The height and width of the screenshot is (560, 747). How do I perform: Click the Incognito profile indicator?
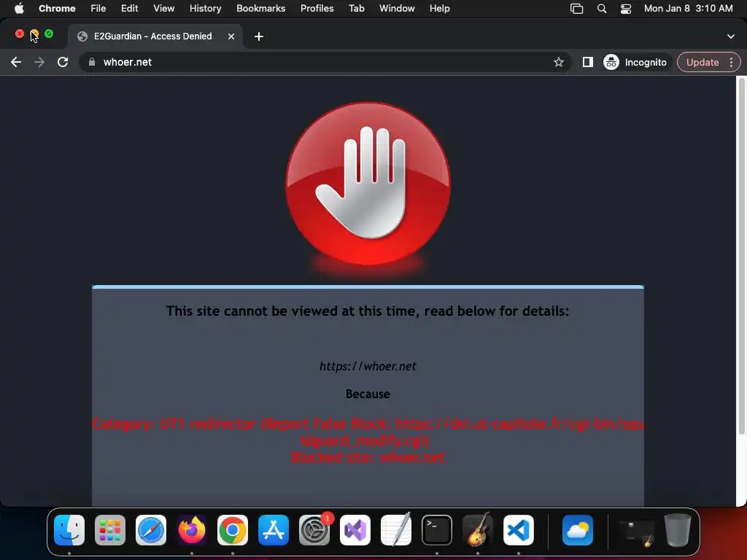[635, 62]
